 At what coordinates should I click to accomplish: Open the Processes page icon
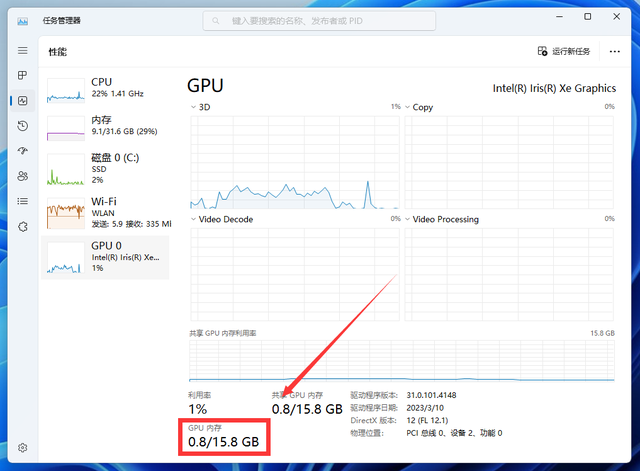[22, 76]
